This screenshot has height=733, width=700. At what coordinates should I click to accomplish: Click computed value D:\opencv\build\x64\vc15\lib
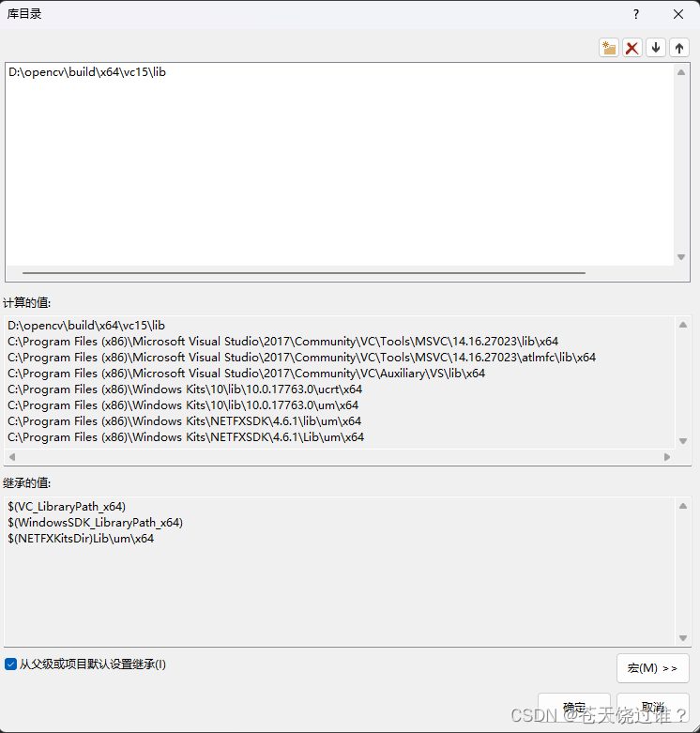pos(86,326)
